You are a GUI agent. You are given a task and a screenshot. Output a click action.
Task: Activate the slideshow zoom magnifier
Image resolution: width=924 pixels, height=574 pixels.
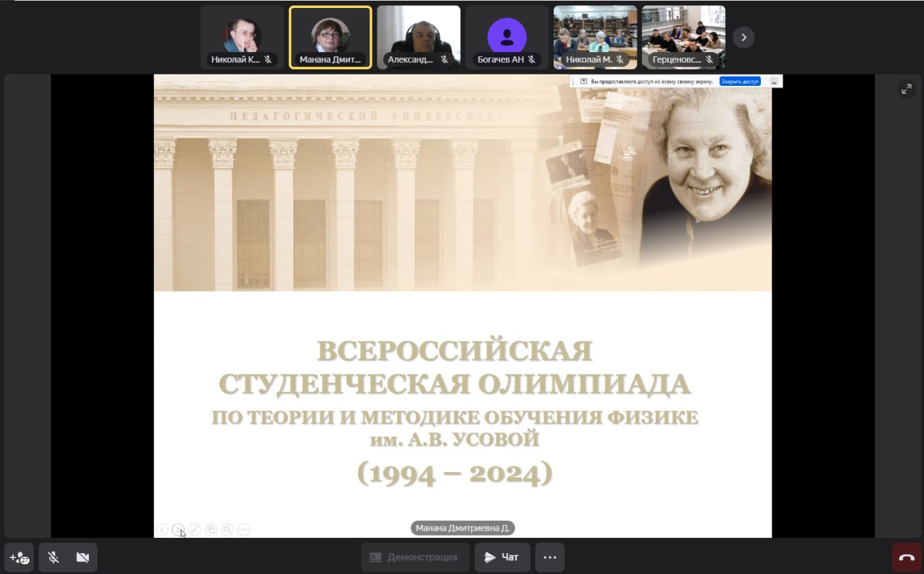point(227,530)
